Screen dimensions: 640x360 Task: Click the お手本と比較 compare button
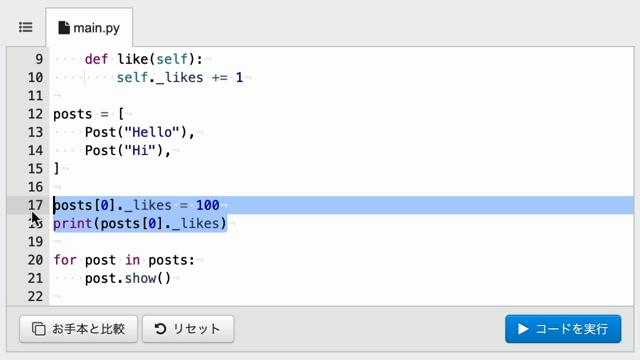point(78,329)
